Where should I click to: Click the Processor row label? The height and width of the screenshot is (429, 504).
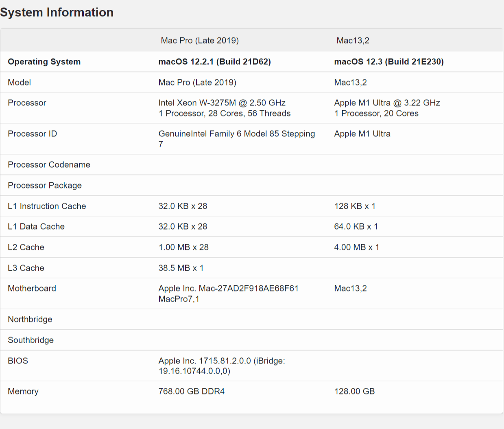(27, 103)
